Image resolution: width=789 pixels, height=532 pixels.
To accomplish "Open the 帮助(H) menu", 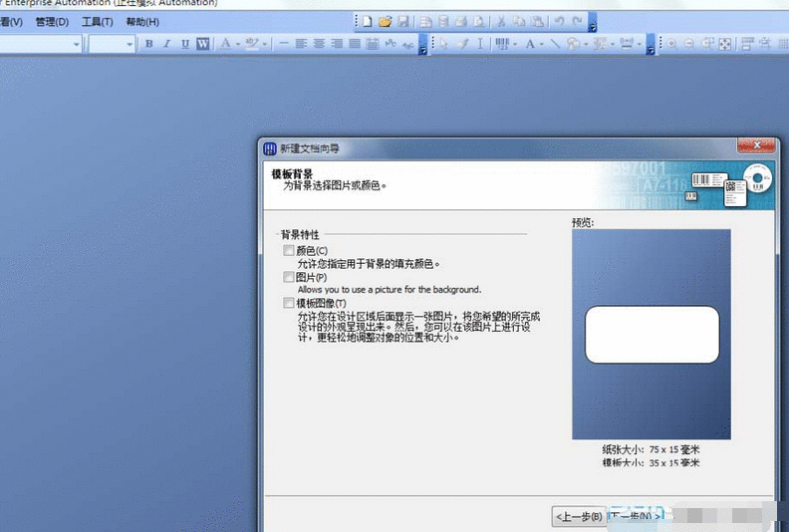I will (x=142, y=22).
